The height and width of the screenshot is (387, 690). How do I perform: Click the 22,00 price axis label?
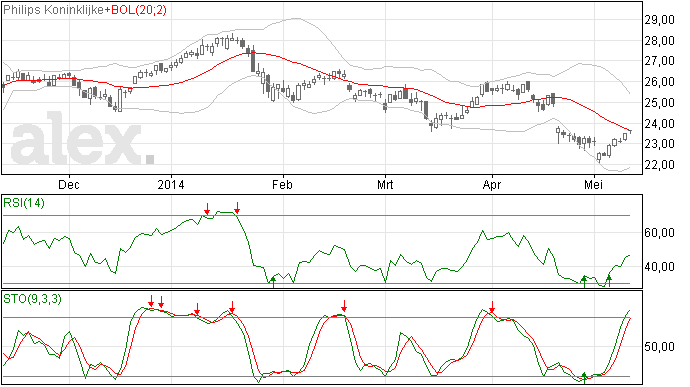659,165
